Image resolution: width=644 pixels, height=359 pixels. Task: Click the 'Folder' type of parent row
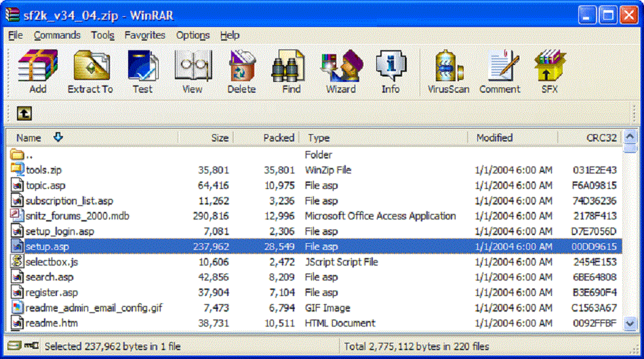coord(319,154)
